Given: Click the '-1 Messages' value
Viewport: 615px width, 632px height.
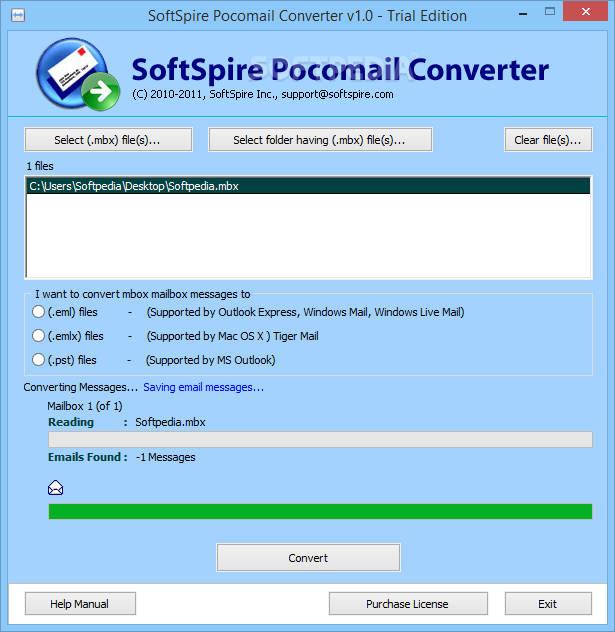Looking at the screenshot, I should click(x=166, y=457).
